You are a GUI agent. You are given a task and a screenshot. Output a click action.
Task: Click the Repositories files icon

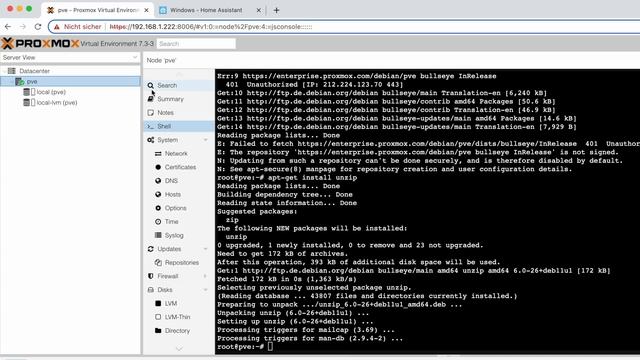tap(158, 262)
